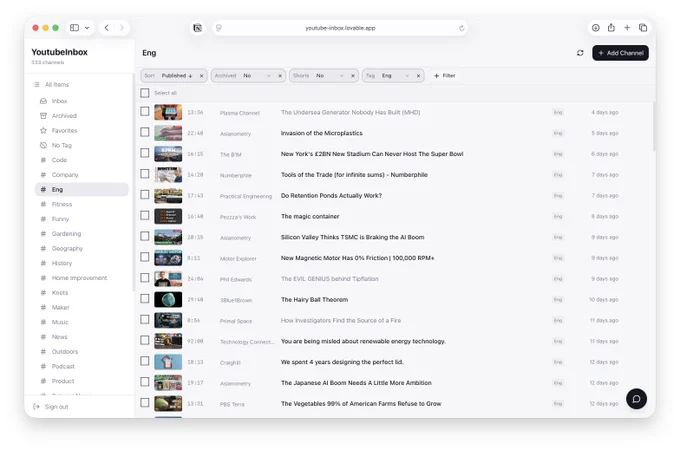Screen dimensions: 680x450
Task: Open the Archived No dropdown
Action: pos(257,76)
